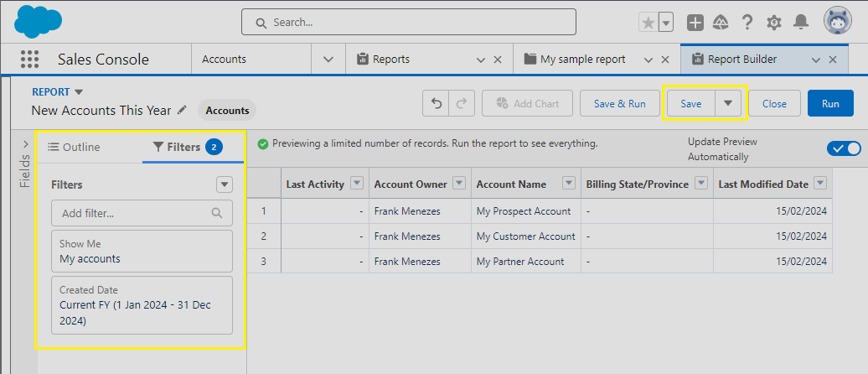Open Last Modified Date column dropdown

820,184
